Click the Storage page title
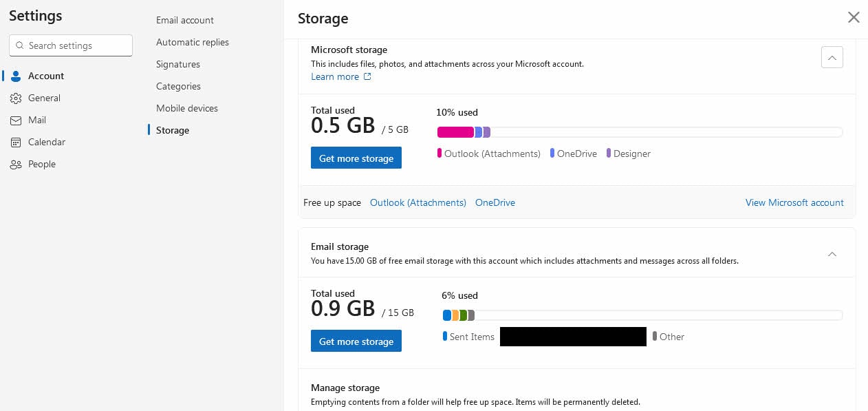The image size is (868, 411). (323, 19)
